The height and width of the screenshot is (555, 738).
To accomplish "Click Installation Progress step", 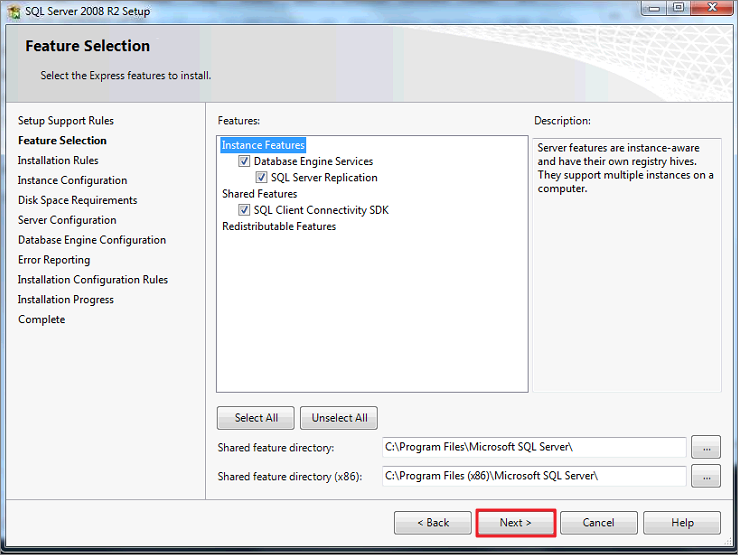I will (x=65, y=299).
